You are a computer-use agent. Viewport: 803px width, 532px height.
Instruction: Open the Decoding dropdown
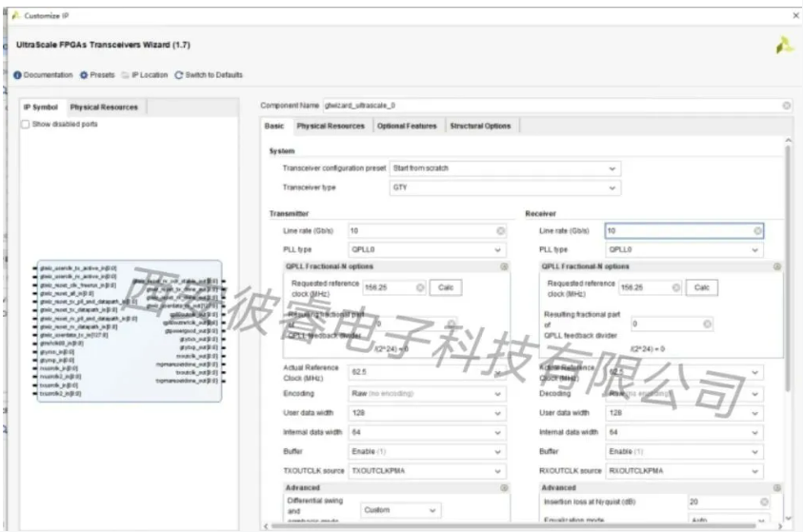coord(684,394)
